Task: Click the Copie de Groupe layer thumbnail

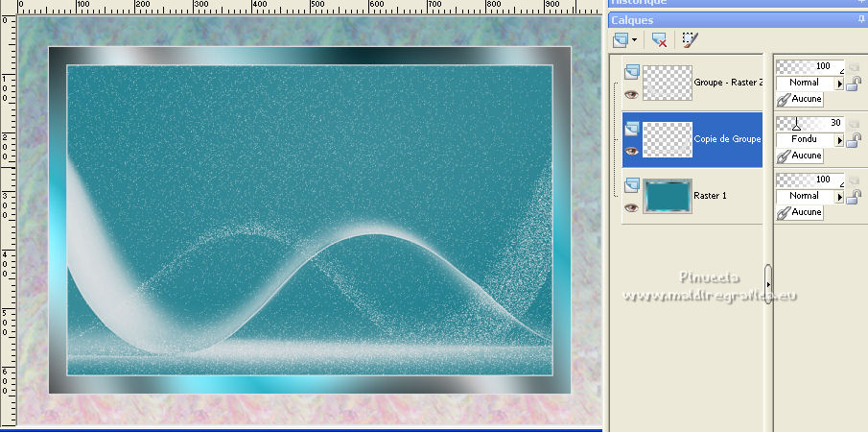Action: click(667, 139)
